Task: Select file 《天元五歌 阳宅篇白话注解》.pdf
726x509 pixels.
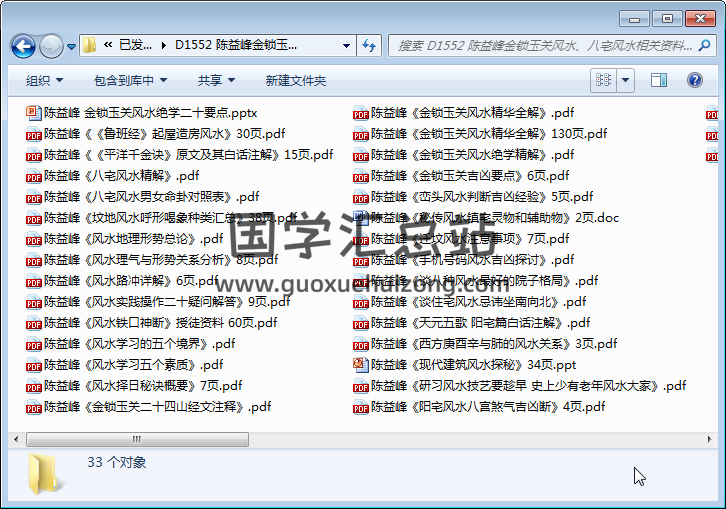Action: (472, 323)
